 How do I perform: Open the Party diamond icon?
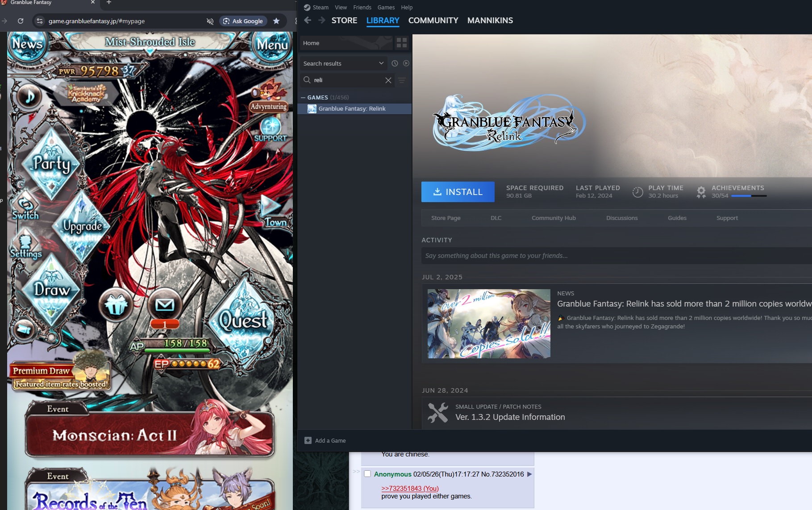(52, 164)
